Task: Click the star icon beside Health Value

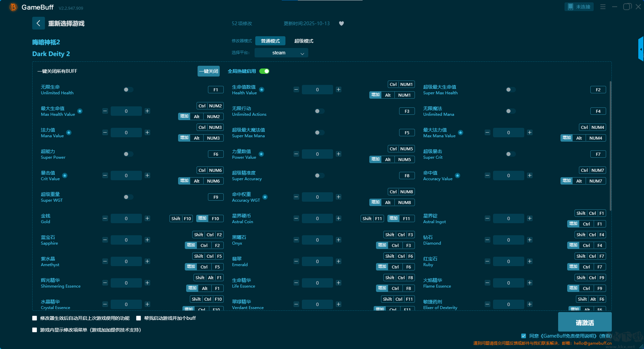Action: [x=262, y=90]
